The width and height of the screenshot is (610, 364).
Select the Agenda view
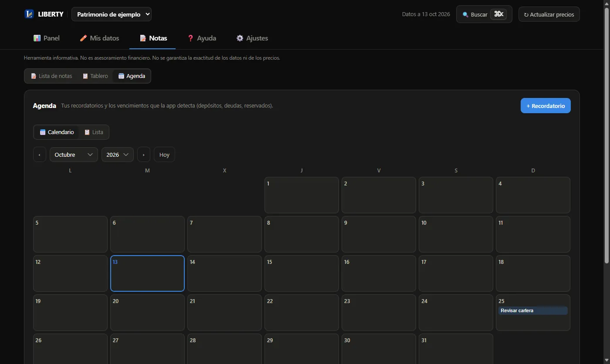132,76
